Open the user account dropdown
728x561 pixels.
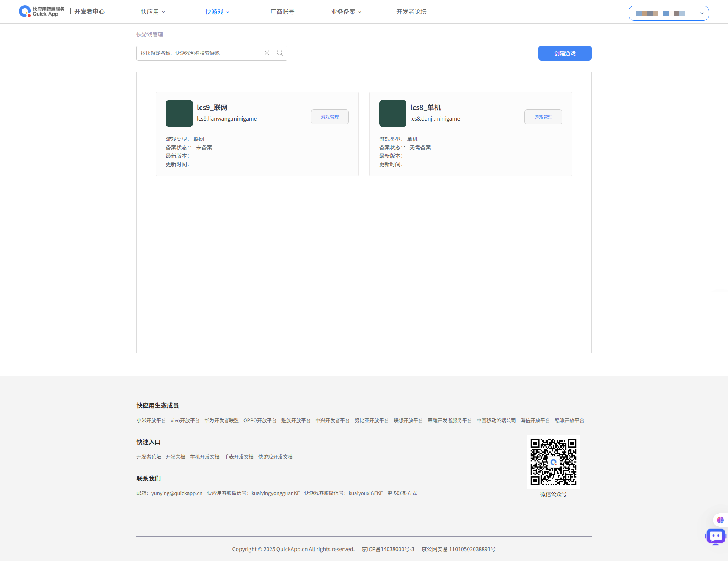(668, 13)
